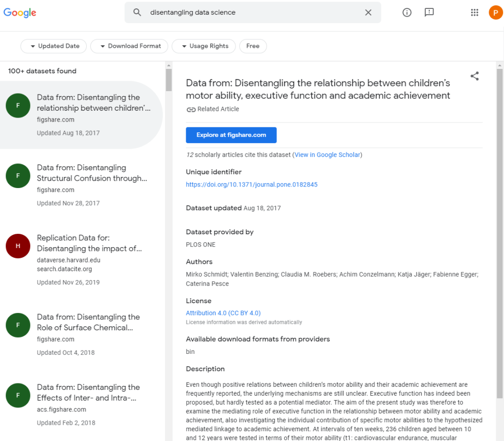Viewport: 504px width, 441px height.
Task: Click the search magnifier icon
Action: 137,13
